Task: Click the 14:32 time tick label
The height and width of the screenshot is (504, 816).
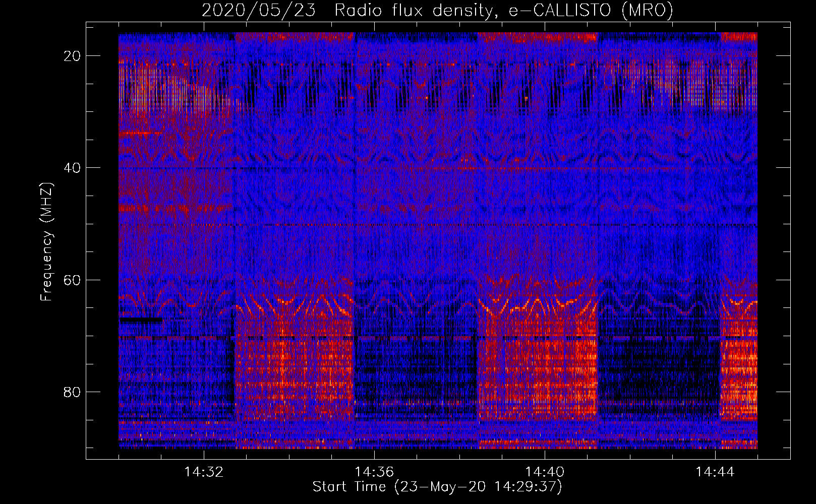Action: [204, 472]
